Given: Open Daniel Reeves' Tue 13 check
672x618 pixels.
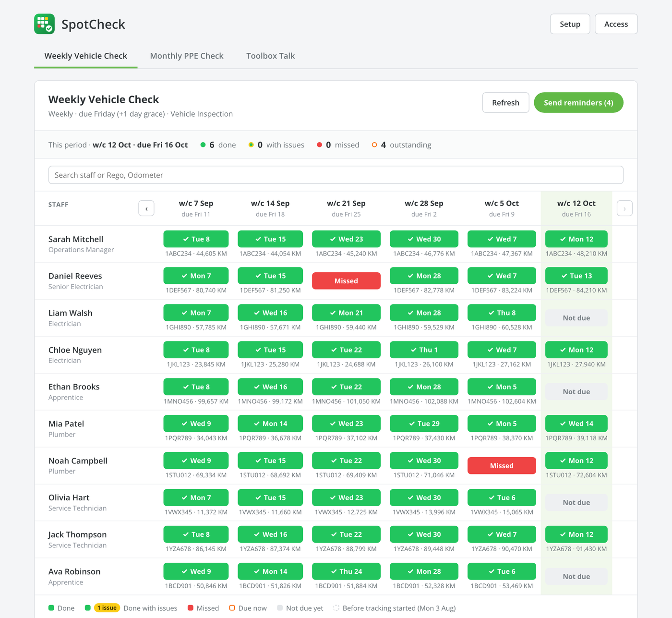Looking at the screenshot, I should 576,276.
